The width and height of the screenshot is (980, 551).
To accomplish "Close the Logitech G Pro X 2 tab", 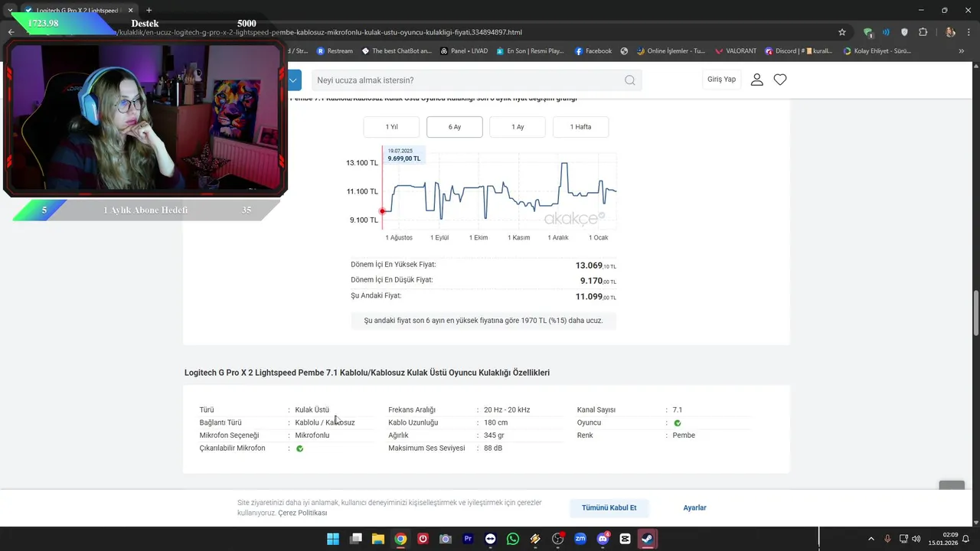I will [131, 10].
